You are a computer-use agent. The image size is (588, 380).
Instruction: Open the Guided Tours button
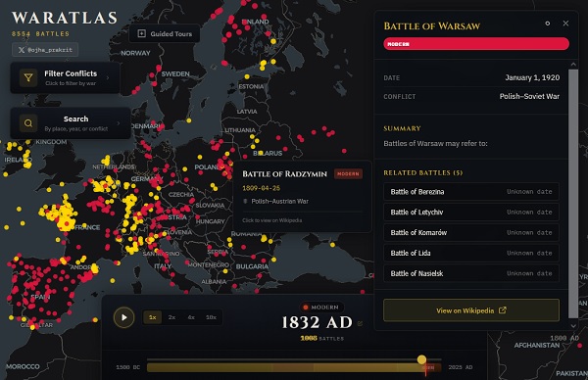tap(165, 33)
